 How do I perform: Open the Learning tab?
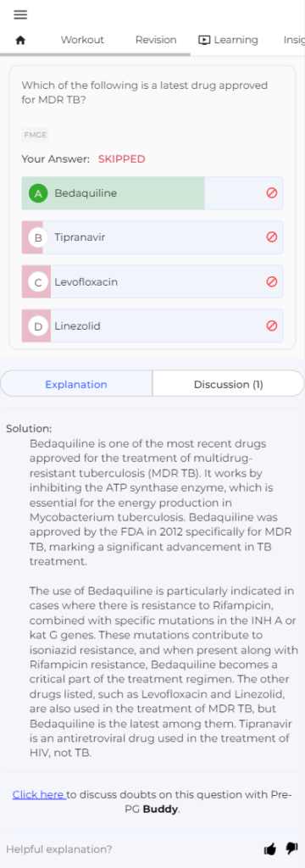tap(228, 40)
